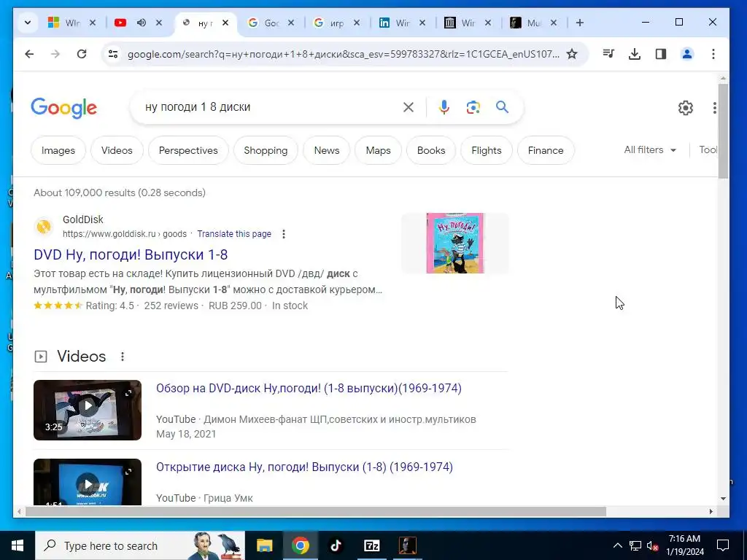
Task: Filter results by Perspectives
Action: pos(188,150)
